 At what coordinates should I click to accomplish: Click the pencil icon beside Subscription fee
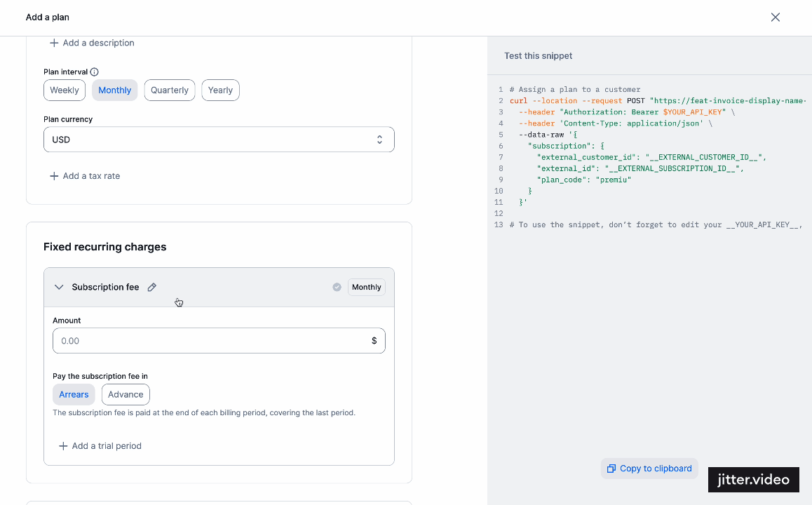pyautogui.click(x=151, y=287)
